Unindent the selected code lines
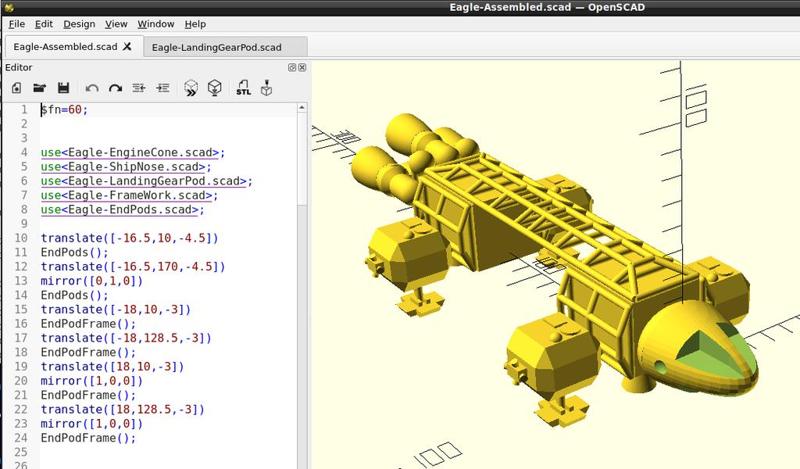The image size is (800, 469). pyautogui.click(x=139, y=89)
